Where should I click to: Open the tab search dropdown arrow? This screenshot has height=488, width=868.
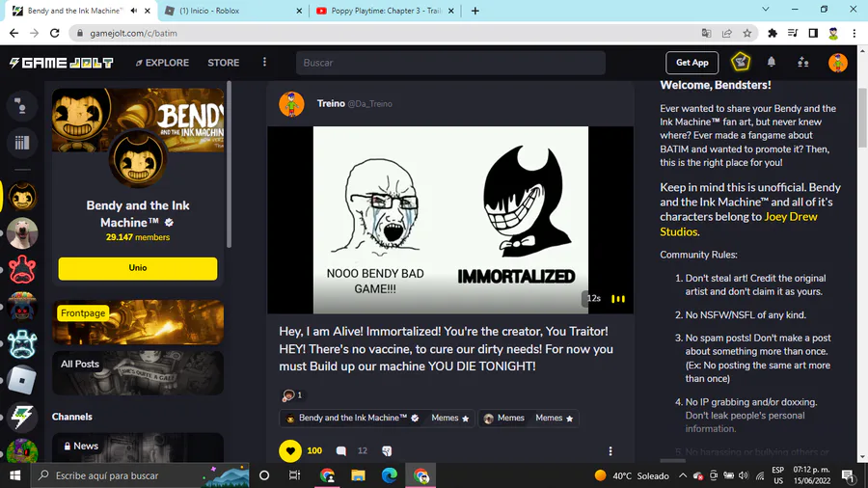click(766, 10)
